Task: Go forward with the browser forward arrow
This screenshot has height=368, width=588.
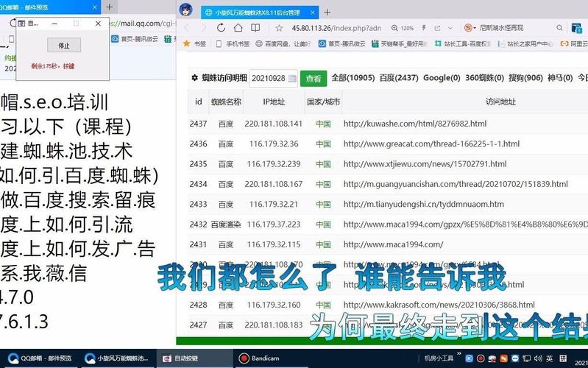Action: pos(203,28)
